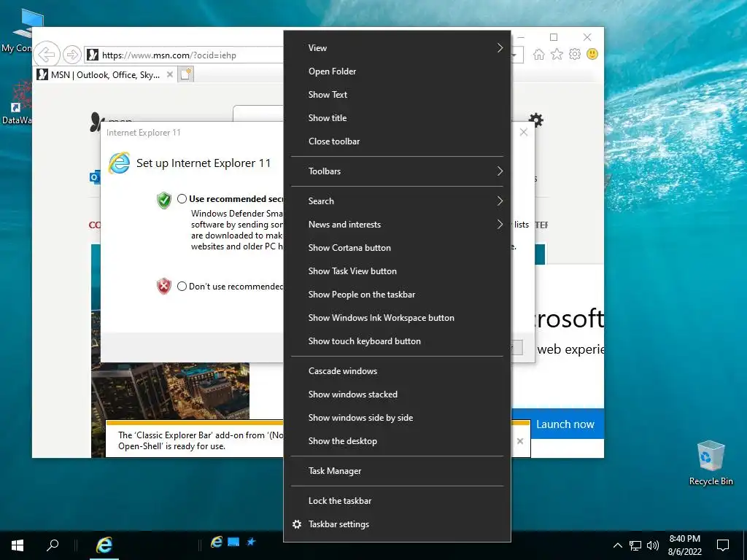
Task: Toggle Show Task View button option
Action: click(397, 271)
